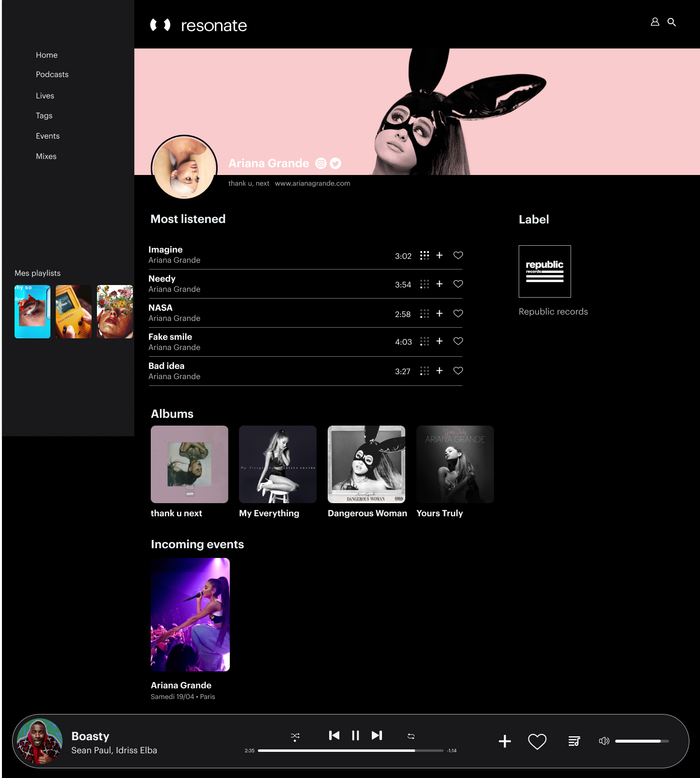Click the volume speaker icon
This screenshot has height=778, width=700.
tap(604, 741)
